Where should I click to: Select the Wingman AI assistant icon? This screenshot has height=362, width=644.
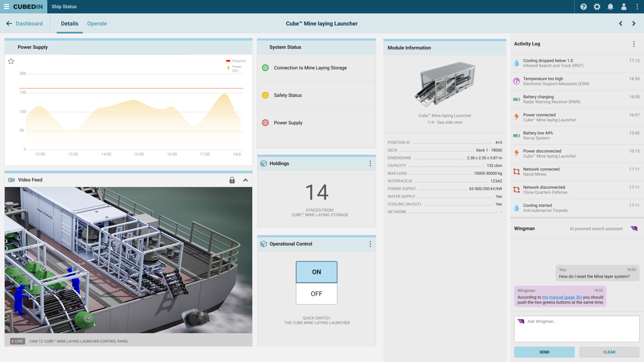point(632,228)
